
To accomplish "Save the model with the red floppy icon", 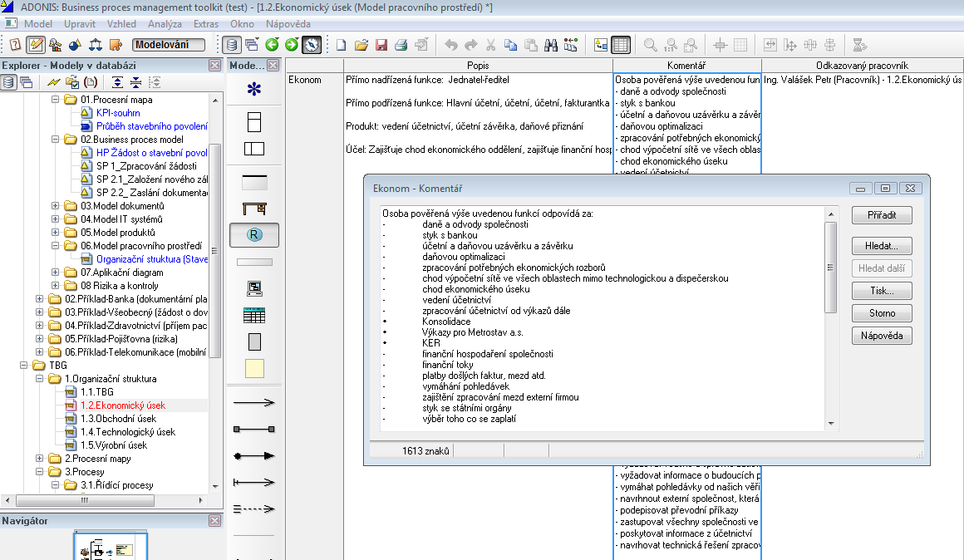I will 381,45.
